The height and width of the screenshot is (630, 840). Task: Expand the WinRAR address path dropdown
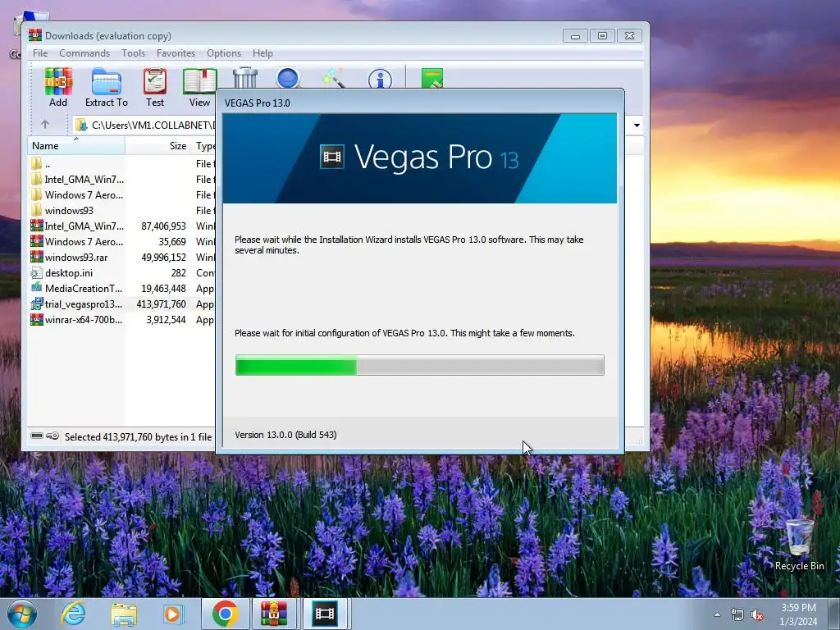637,126
